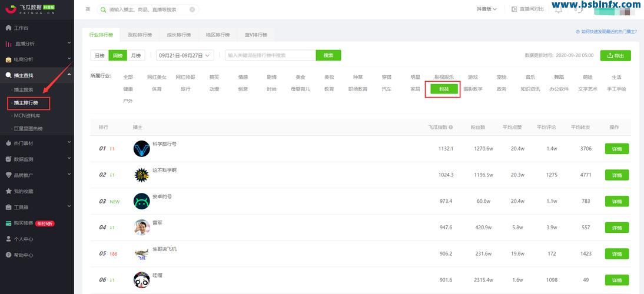Image resolution: width=644 pixels, height=294 pixels.
Task: Open 工作台 via its home icon
Action: tap(8, 28)
